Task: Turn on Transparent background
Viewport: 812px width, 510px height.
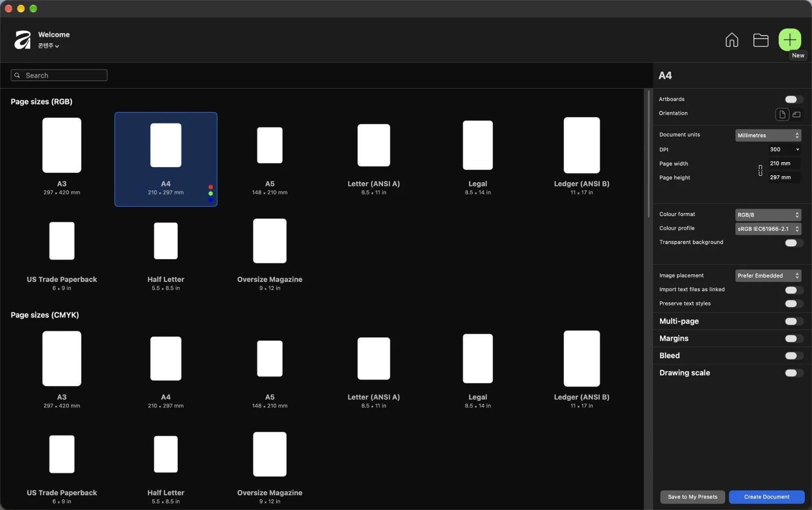Action: (794, 243)
